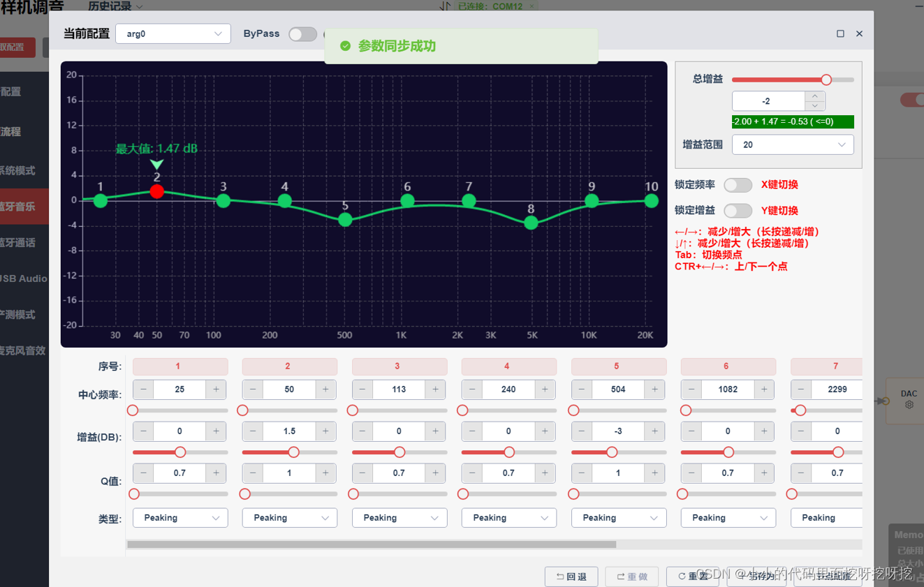Click plus on band 2 gain
This screenshot has height=587, width=924.
326,431
